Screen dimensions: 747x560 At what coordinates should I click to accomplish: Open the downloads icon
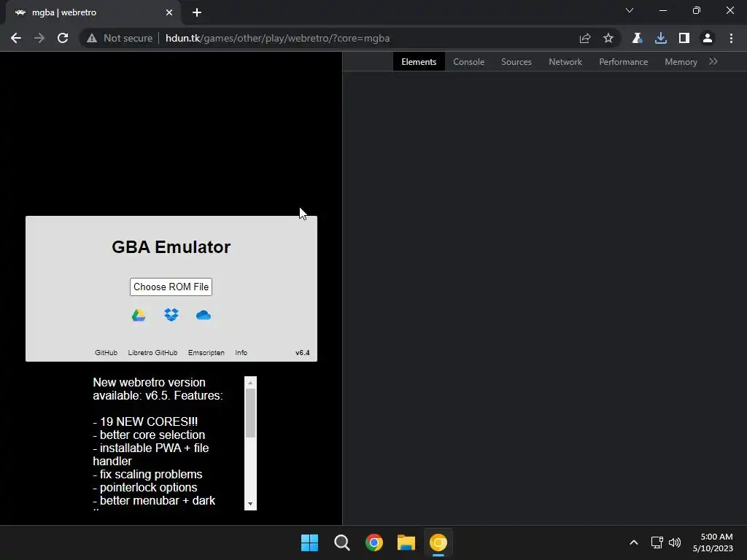coord(661,38)
